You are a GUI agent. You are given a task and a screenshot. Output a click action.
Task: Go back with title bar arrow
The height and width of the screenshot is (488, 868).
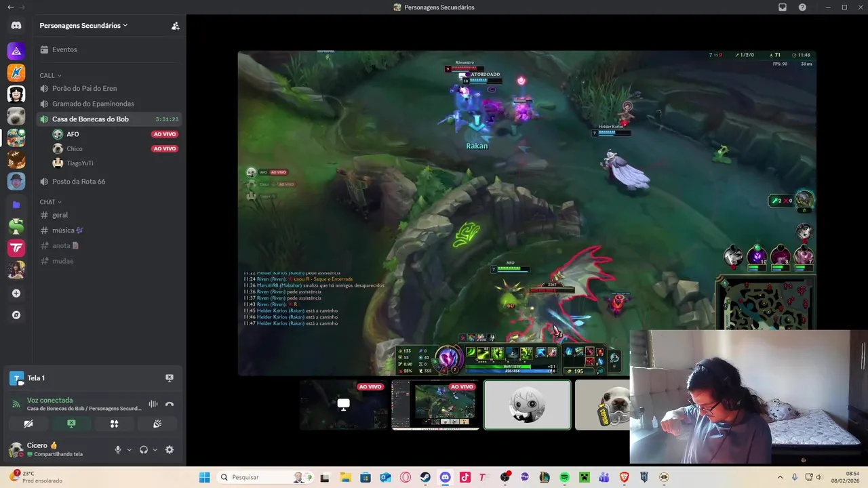click(10, 7)
